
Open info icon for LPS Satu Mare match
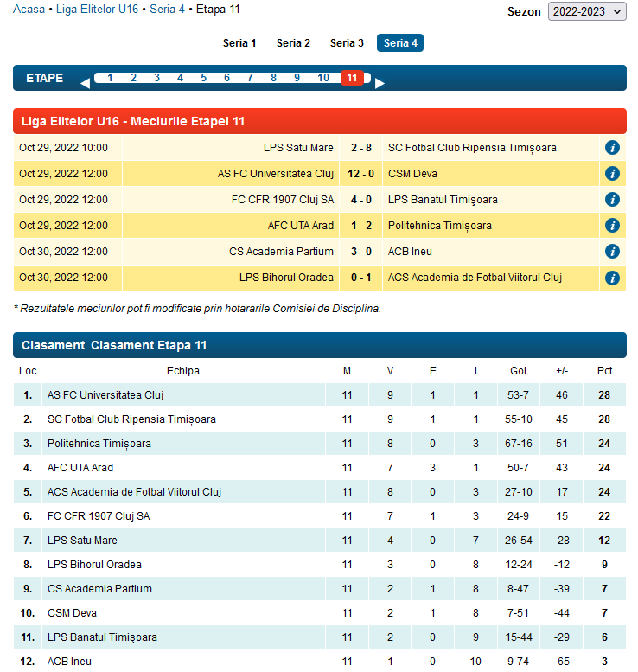[x=612, y=148]
